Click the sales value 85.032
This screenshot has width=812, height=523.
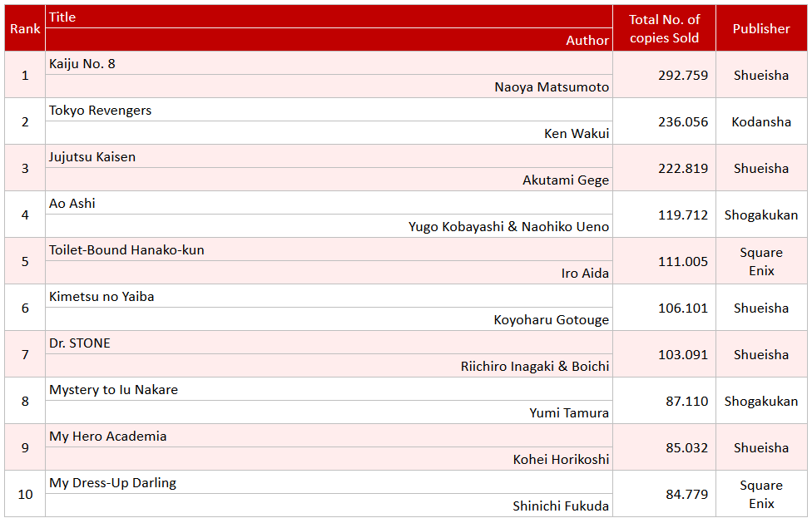(x=686, y=447)
